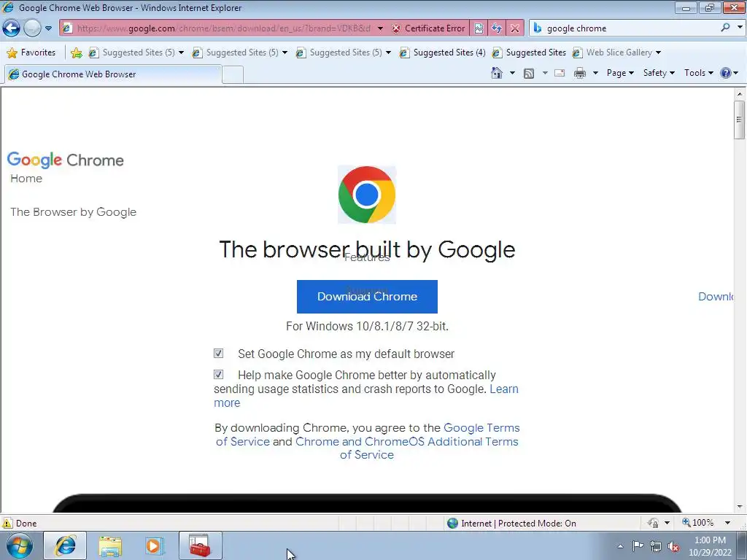Click the Refresh page icon

497,28
